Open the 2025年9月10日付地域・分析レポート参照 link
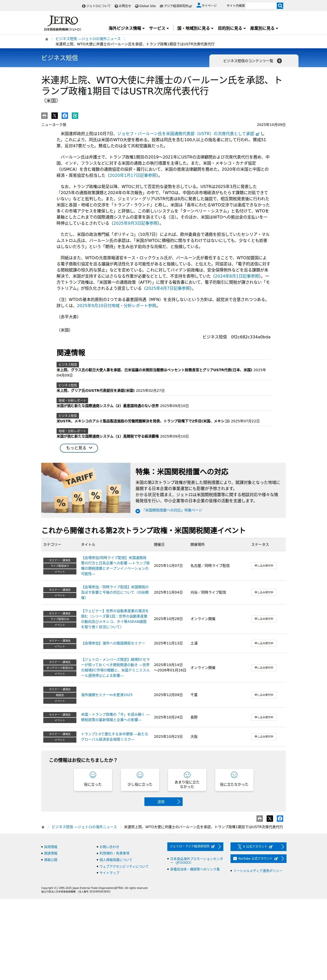 pos(116,306)
